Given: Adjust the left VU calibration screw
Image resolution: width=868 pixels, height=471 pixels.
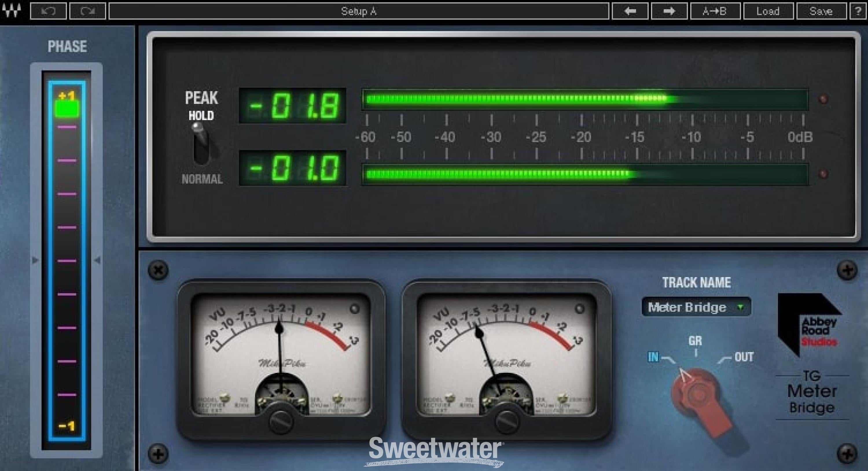Looking at the screenshot, I should coord(281,422).
